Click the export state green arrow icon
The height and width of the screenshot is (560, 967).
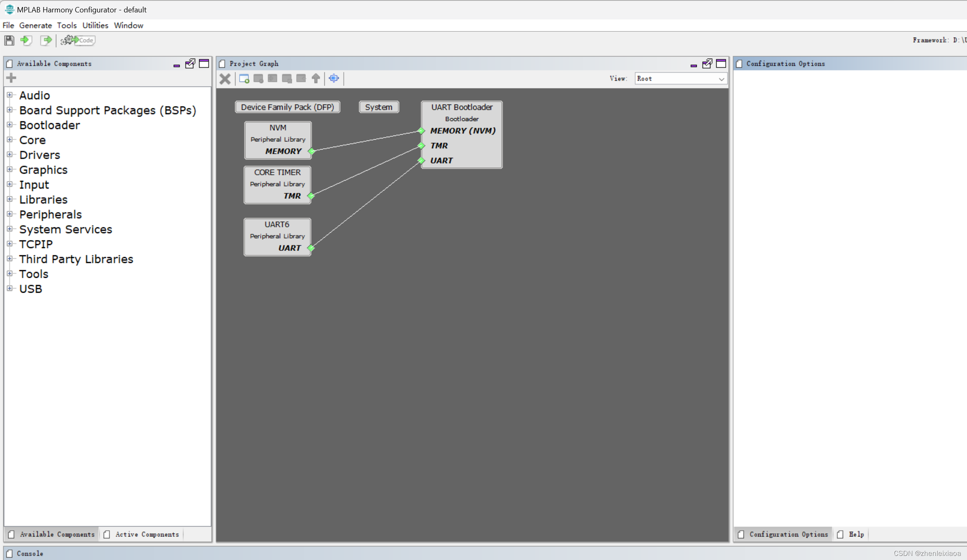(46, 40)
